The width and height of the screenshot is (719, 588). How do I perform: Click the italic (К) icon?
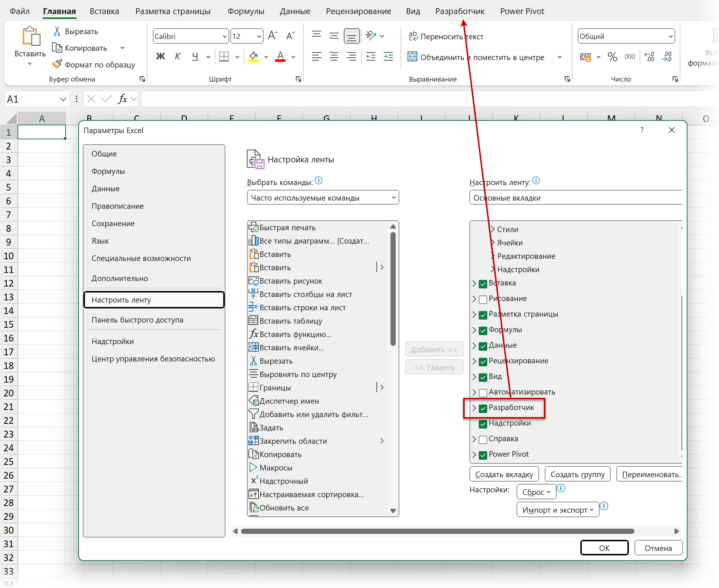[178, 56]
